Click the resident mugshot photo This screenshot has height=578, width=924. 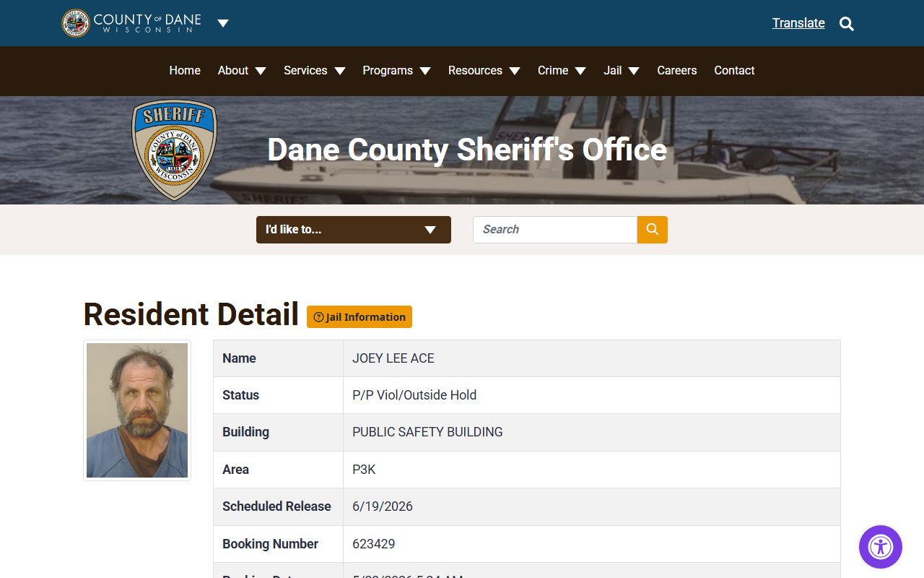(137, 410)
